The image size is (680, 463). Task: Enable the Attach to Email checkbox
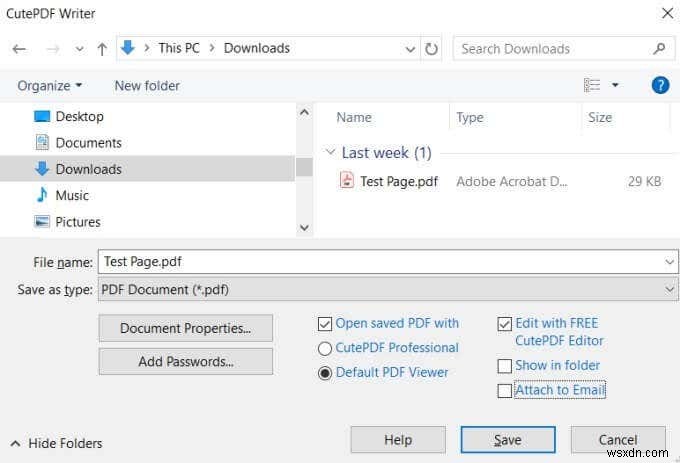(x=504, y=391)
